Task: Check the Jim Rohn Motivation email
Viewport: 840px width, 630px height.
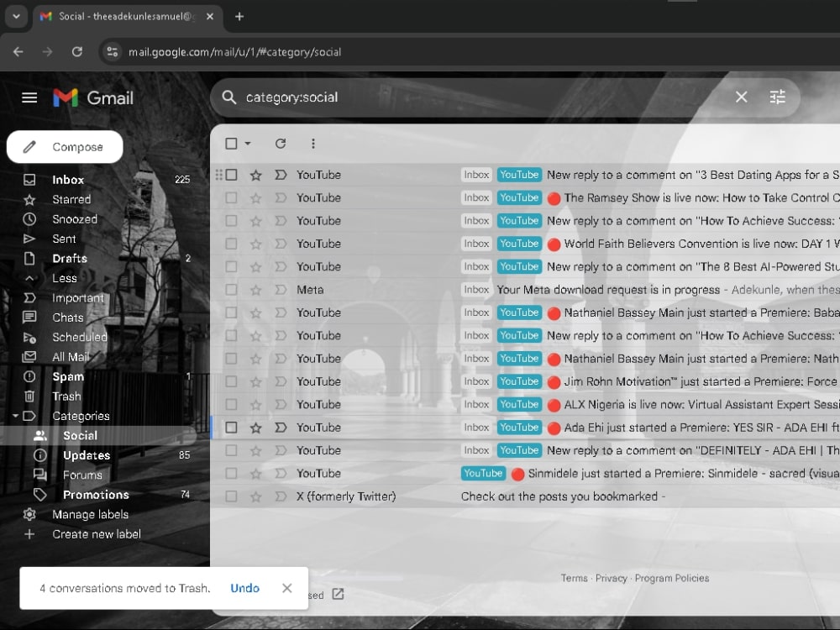Action: 231,381
